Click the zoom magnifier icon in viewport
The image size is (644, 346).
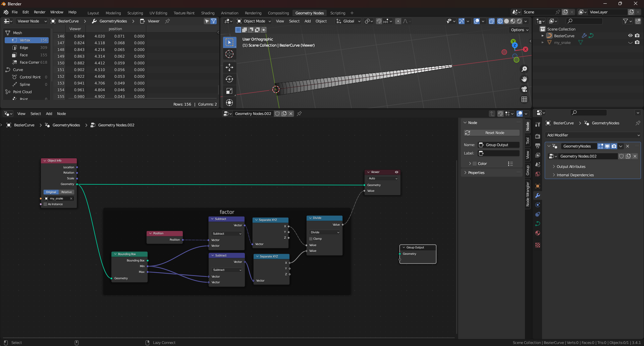524,69
